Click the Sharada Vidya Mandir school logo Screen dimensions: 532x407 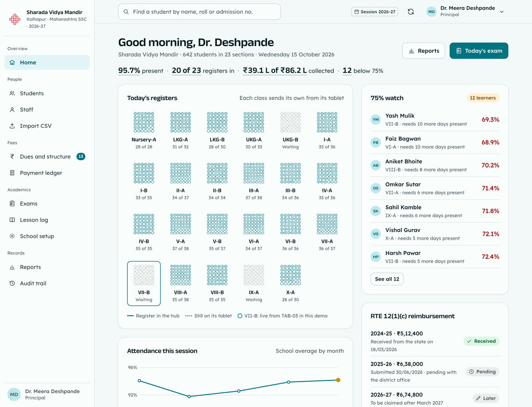pyautogui.click(x=15, y=19)
